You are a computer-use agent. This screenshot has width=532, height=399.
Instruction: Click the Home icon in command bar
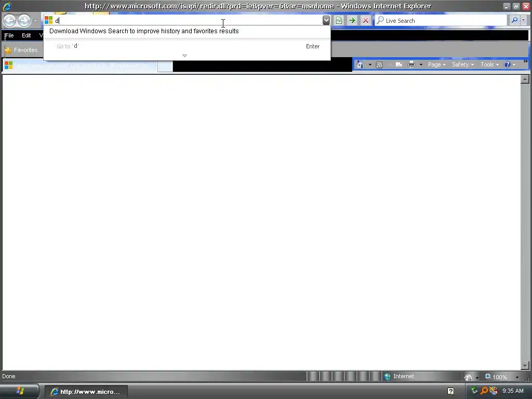click(x=361, y=64)
